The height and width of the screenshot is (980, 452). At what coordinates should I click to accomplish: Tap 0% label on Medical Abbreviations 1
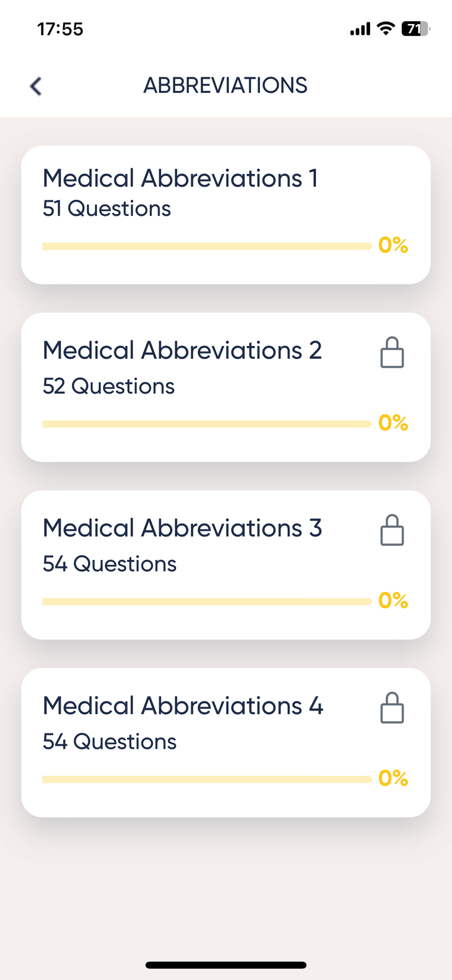click(393, 245)
